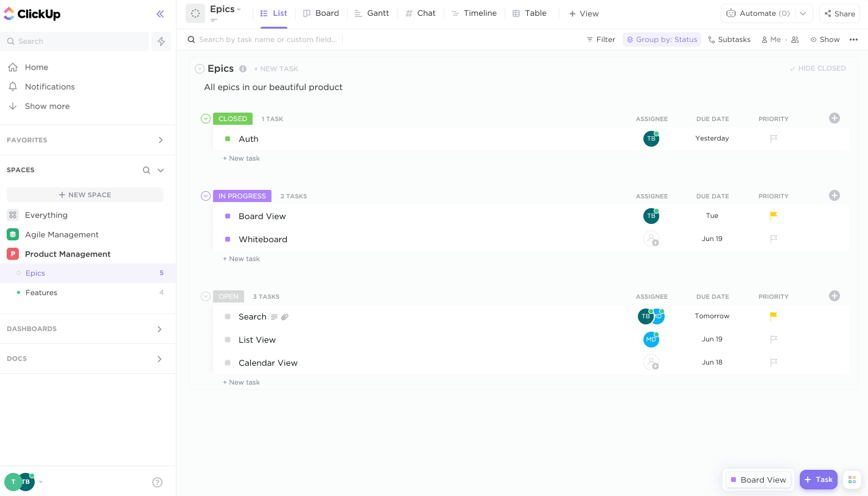Toggle the Me filter mode
868x496 pixels.
pyautogui.click(x=771, y=39)
